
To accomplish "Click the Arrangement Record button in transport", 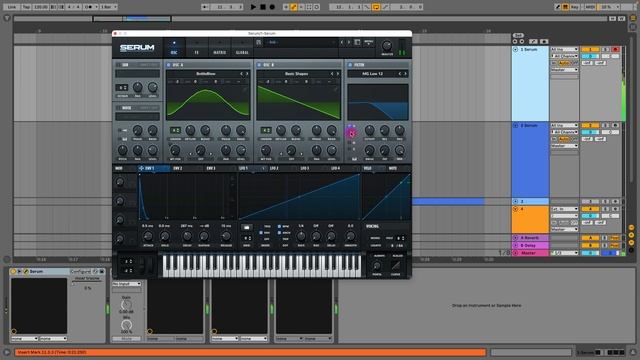I will [272, 7].
